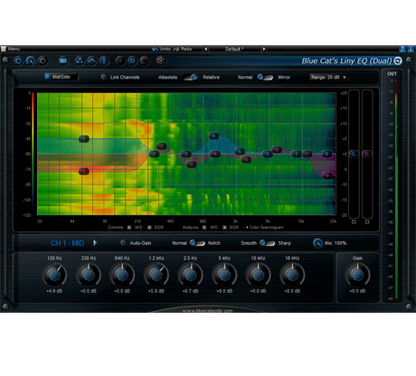Click the Blue Cat logo icon beside title
The height and width of the screenshot is (376, 416).
398,61
